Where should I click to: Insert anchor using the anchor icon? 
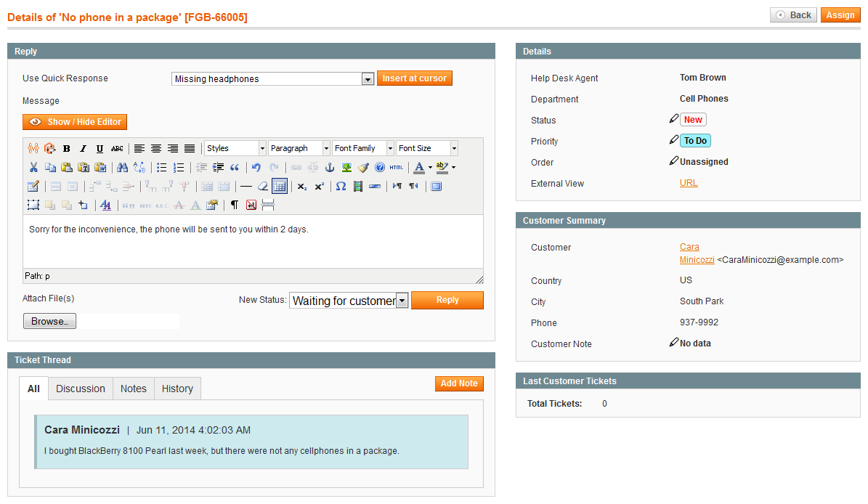point(330,167)
